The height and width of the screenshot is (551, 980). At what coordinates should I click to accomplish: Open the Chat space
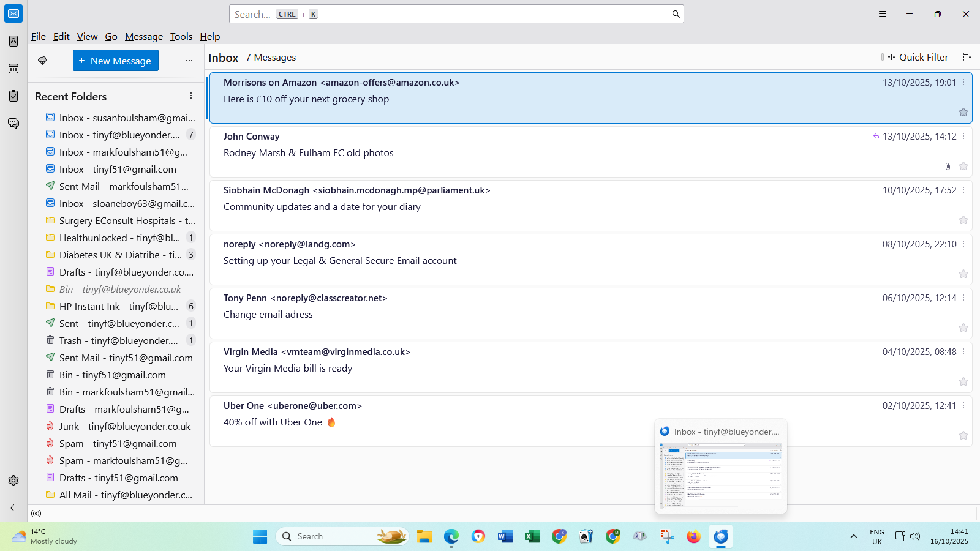tap(13, 124)
